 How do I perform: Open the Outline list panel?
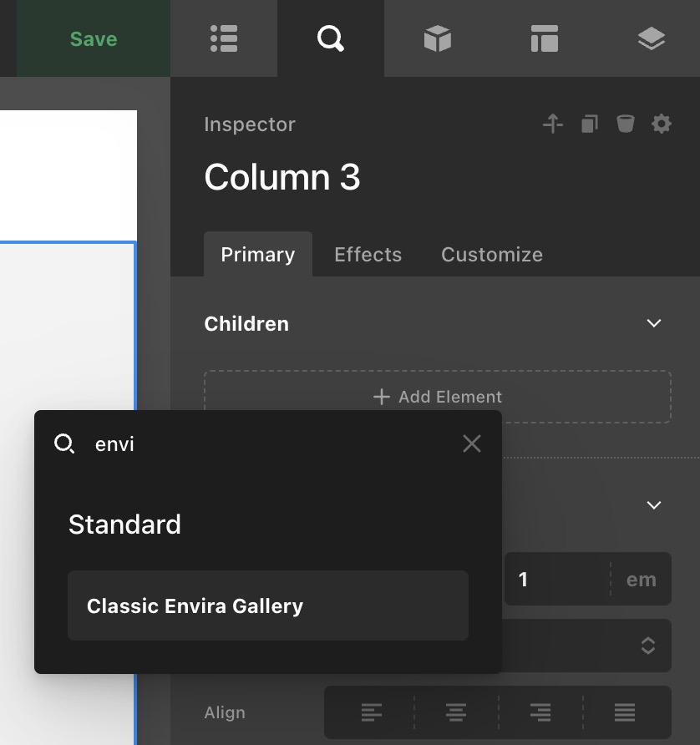coord(224,38)
